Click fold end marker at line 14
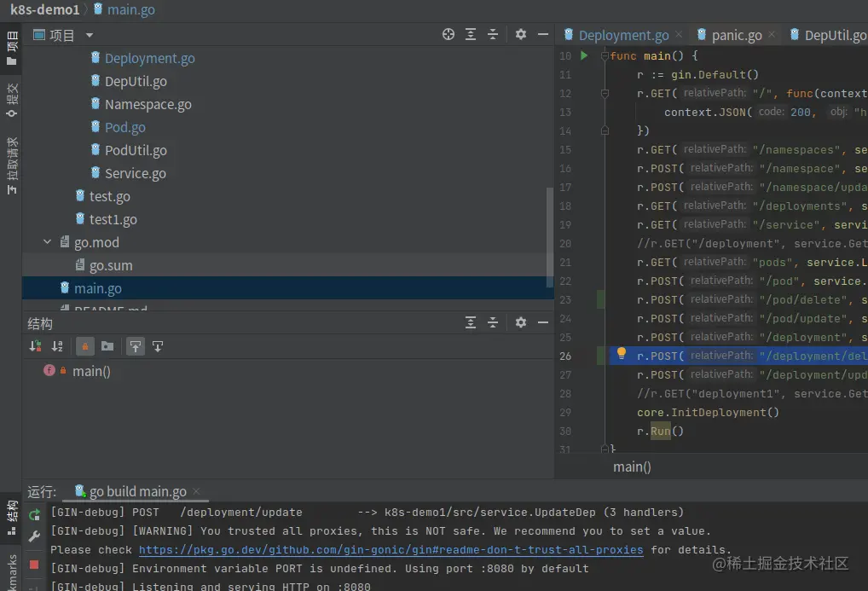The width and height of the screenshot is (868, 591). click(x=605, y=130)
